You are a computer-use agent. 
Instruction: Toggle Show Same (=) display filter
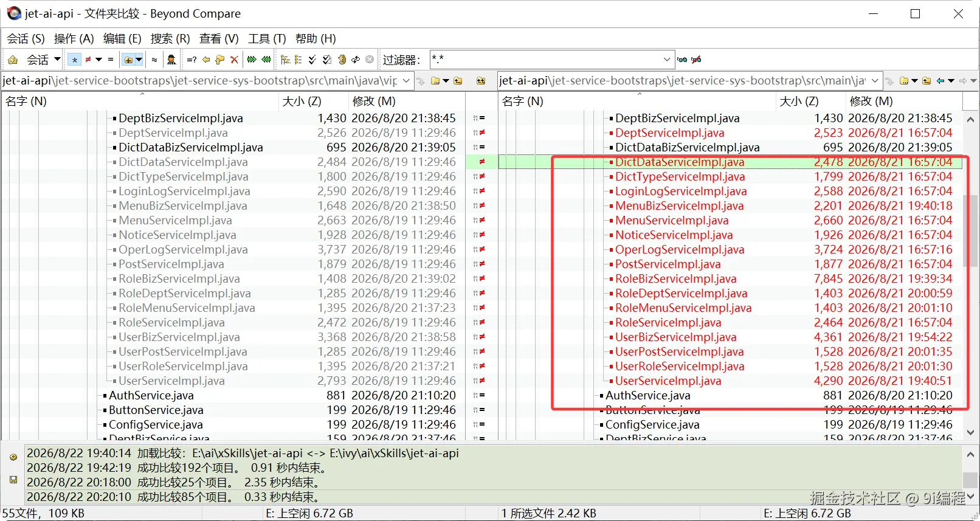pos(111,60)
